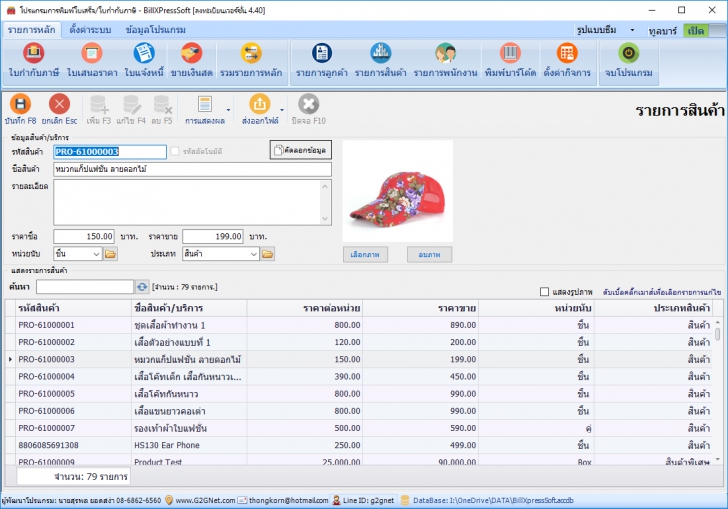Open the ส่งออกไฟล์ export dropdown arrow
728x509 pixels.
tap(282, 108)
